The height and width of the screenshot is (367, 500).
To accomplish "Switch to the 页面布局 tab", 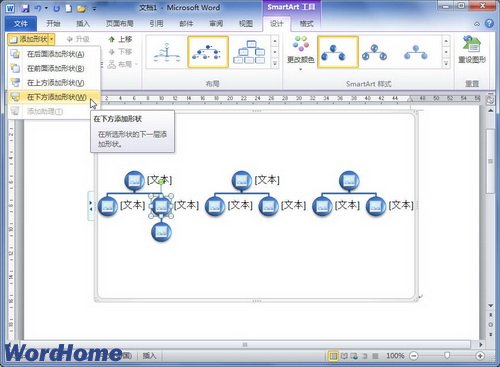I will pyautogui.click(x=120, y=23).
